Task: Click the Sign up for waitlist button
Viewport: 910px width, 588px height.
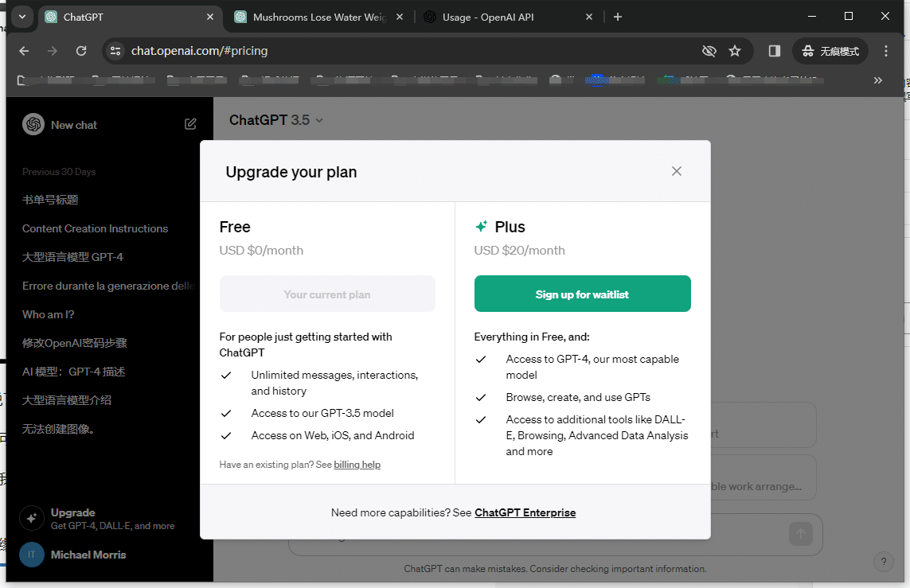Action: pos(582,294)
